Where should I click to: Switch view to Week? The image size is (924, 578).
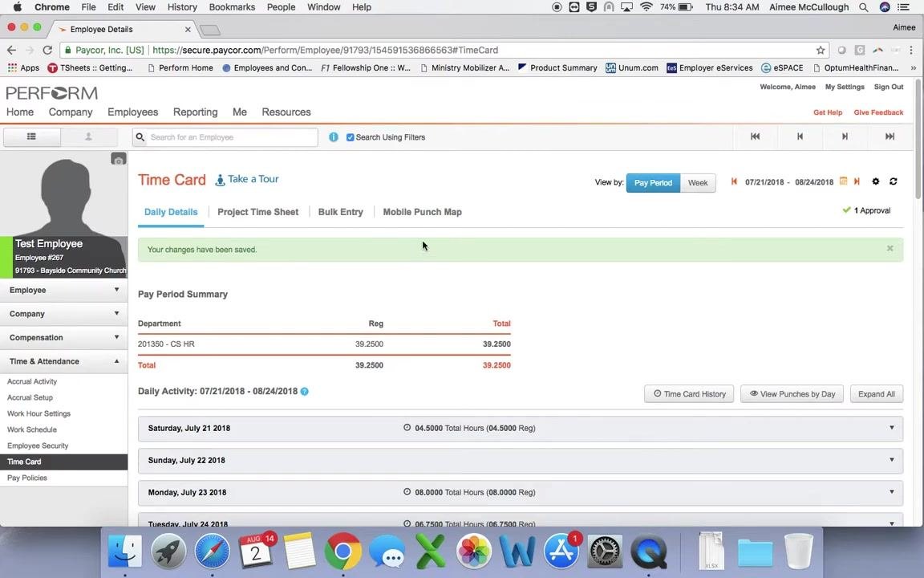[x=698, y=183]
